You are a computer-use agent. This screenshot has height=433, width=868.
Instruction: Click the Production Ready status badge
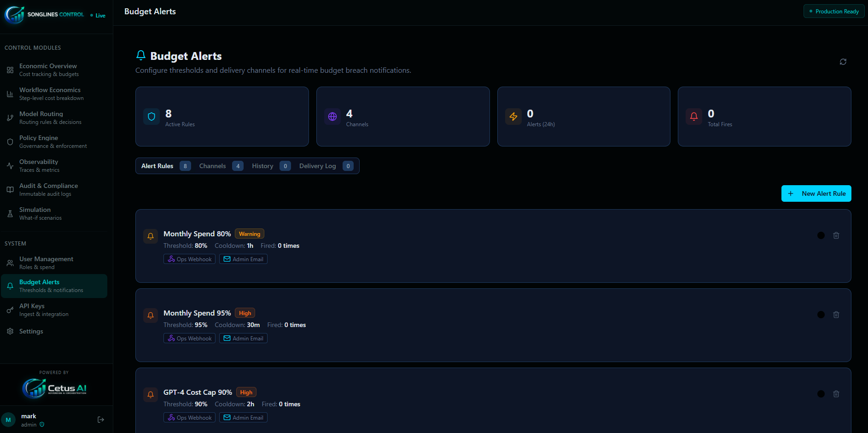(833, 12)
